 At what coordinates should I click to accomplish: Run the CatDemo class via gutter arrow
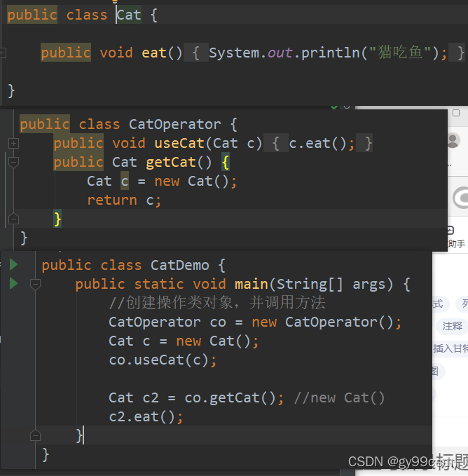pyautogui.click(x=13, y=264)
